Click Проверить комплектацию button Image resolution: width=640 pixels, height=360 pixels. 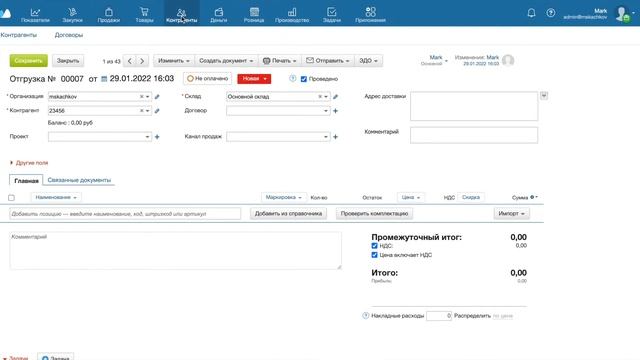(x=374, y=213)
